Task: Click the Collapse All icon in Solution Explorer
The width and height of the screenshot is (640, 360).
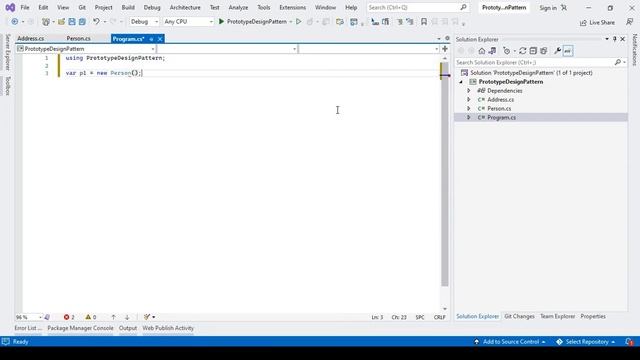Action: [533, 51]
